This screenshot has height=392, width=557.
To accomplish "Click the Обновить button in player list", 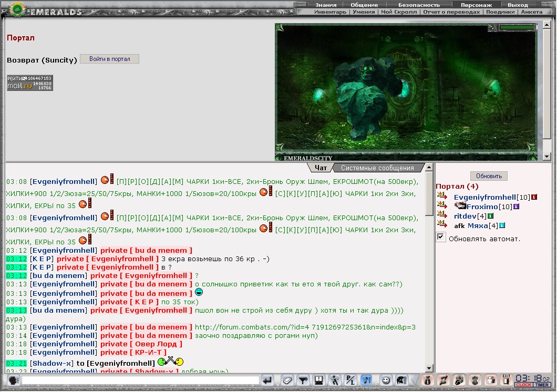I will pyautogui.click(x=489, y=176).
